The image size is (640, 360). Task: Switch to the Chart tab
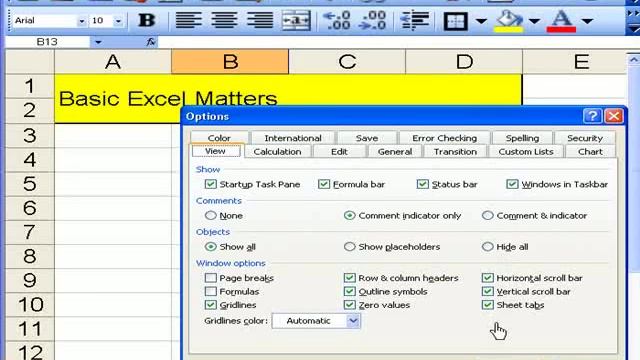pyautogui.click(x=590, y=151)
